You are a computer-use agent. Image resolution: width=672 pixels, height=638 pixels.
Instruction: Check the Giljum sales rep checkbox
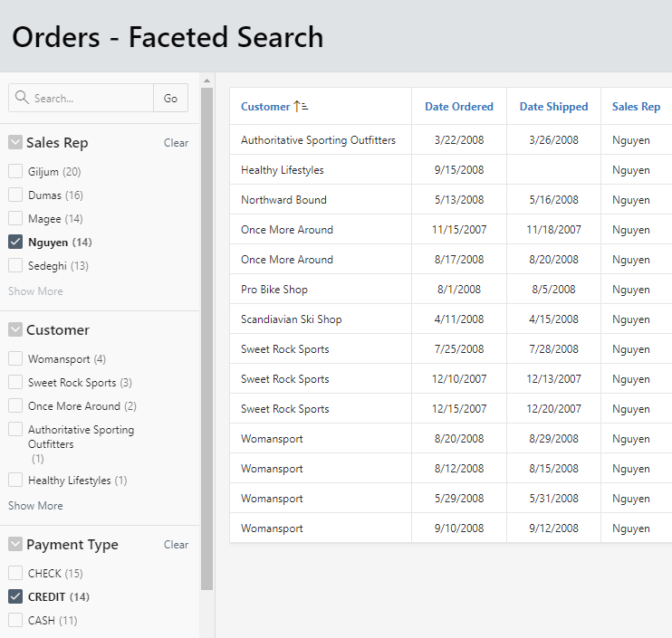pyautogui.click(x=15, y=172)
